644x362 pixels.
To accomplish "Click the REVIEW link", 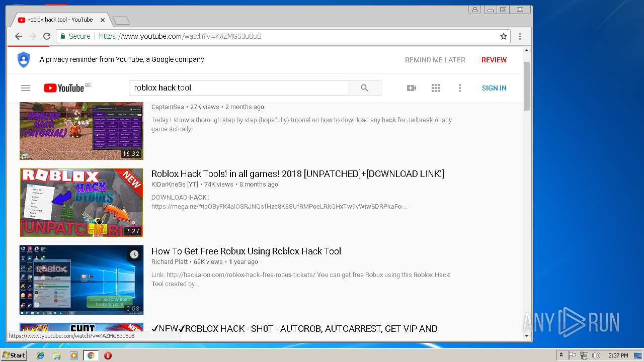I will (494, 60).
